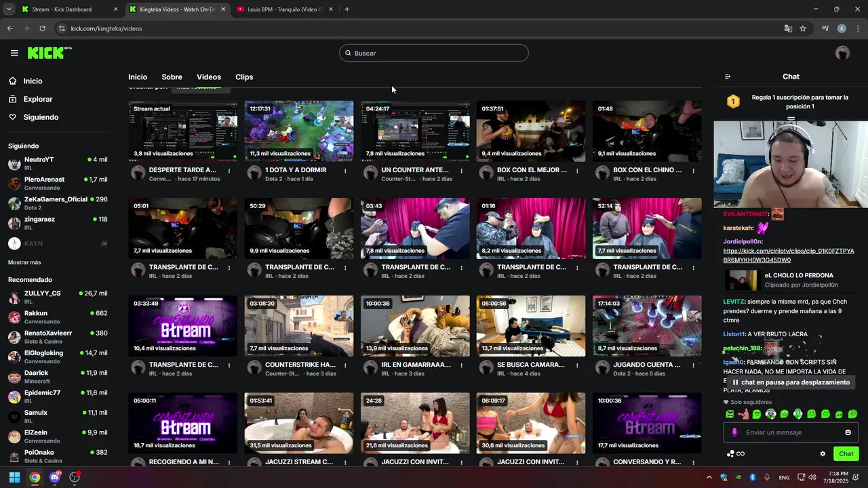Click Regala 1 suscripción banner
This screenshot has height=488, width=868.
pyautogui.click(x=791, y=102)
